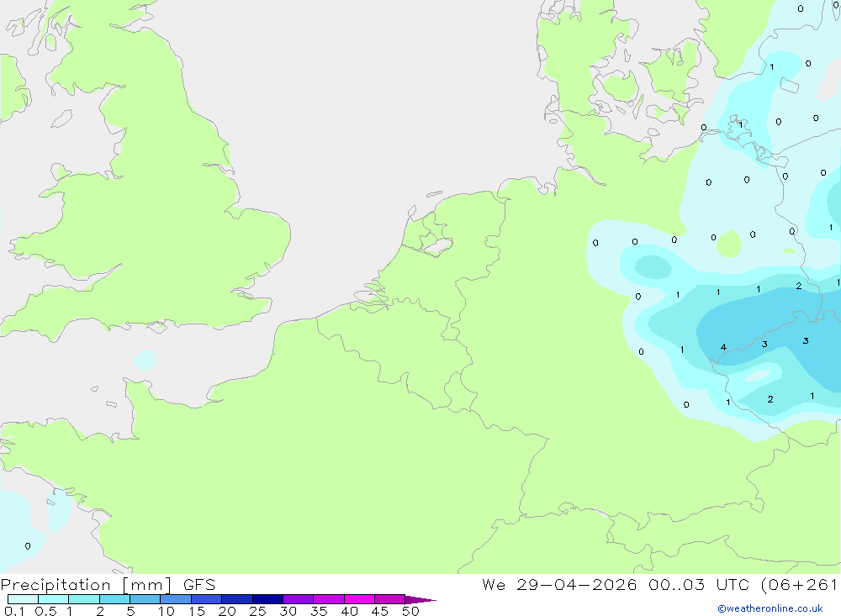Viewport: 841px width, 616px height.
Task: Click the 'We 29-04-2026' forecast date text
Action: coord(559,585)
